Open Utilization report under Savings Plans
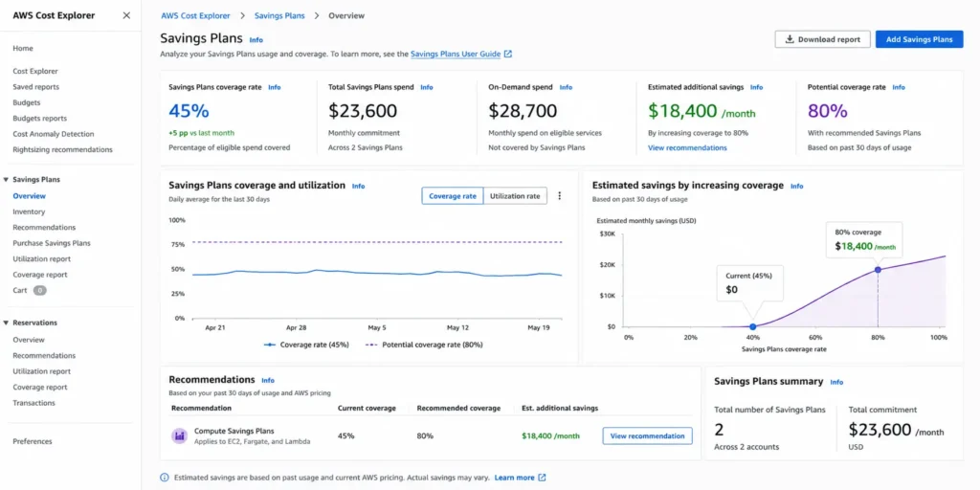 (x=41, y=258)
